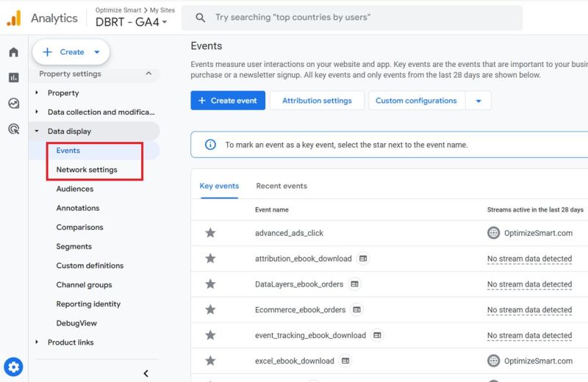588x382 pixels.
Task: Switch to the Key events tab
Action: coord(219,186)
